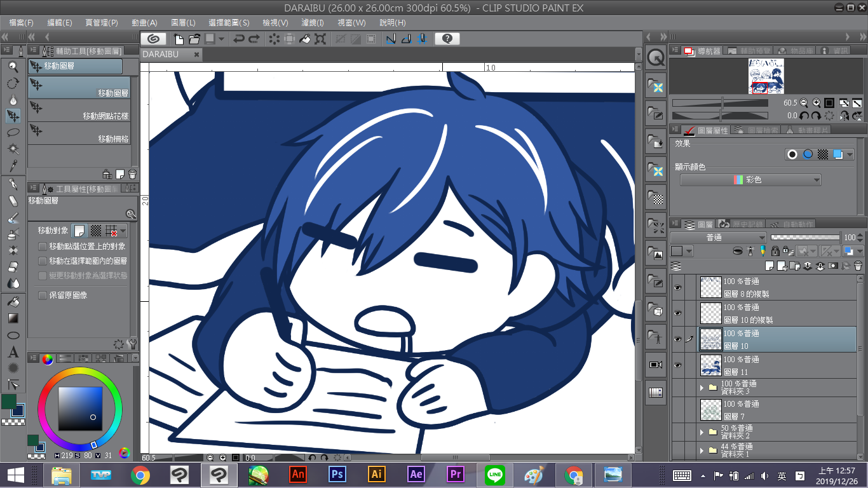Click the Scale/Rotate transform icon

320,39
